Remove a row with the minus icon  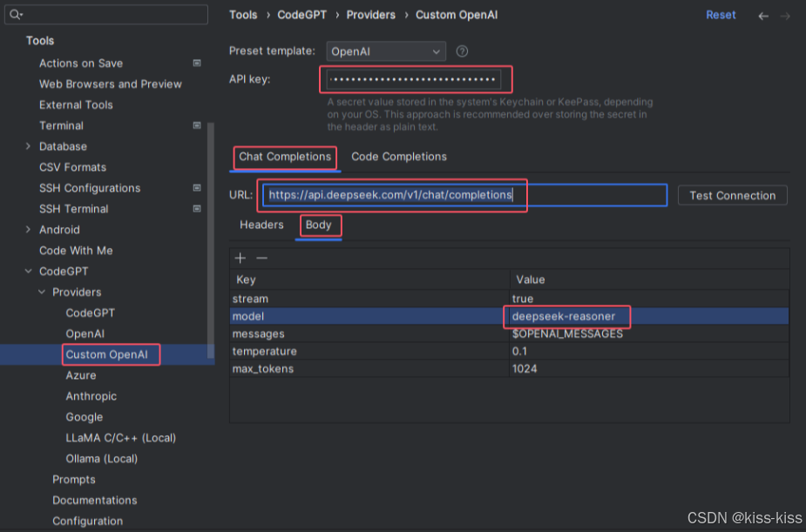click(261, 258)
